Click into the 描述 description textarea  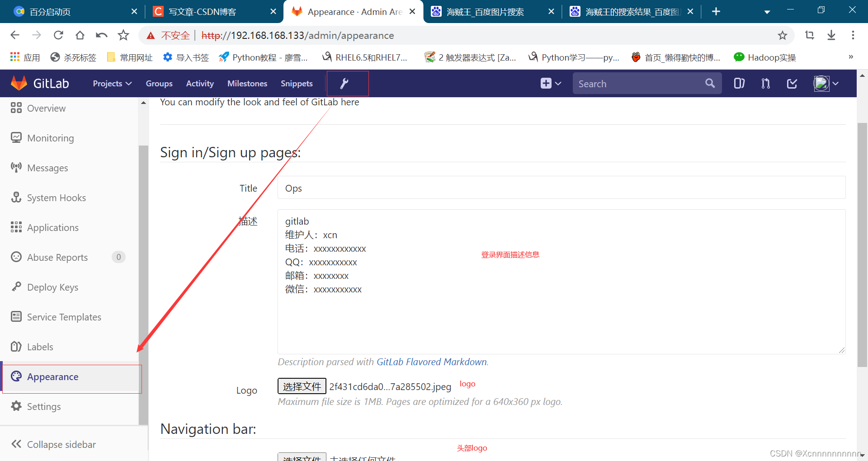pos(561,282)
